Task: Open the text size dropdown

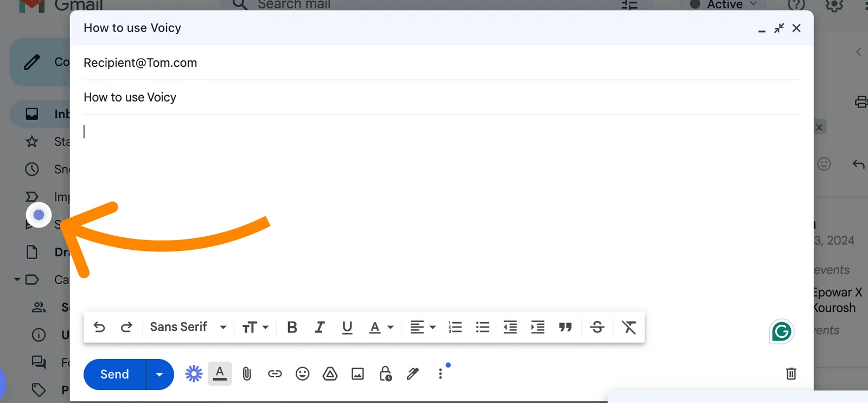Action: tap(255, 327)
